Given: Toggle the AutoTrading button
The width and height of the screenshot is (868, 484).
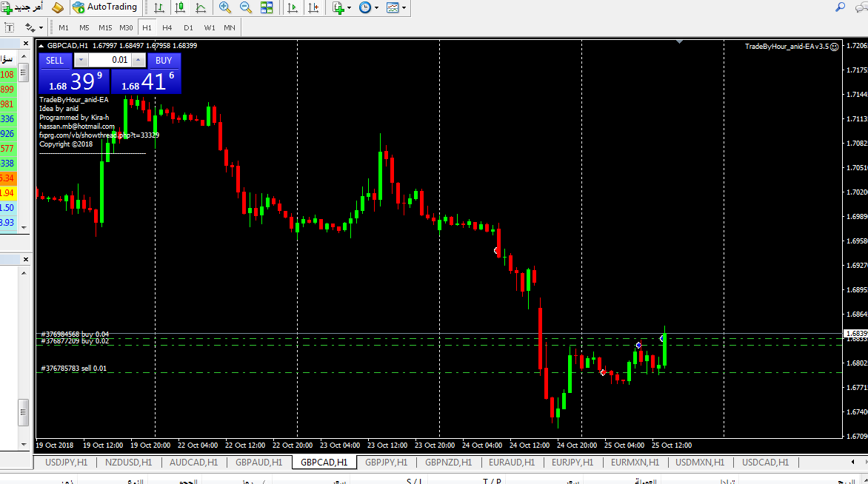Looking at the screenshot, I should coord(105,7).
